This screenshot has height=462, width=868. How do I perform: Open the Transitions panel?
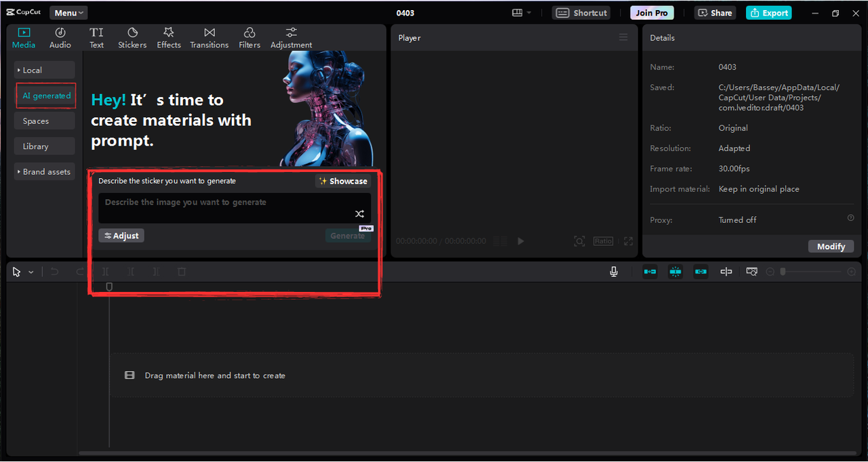click(209, 37)
